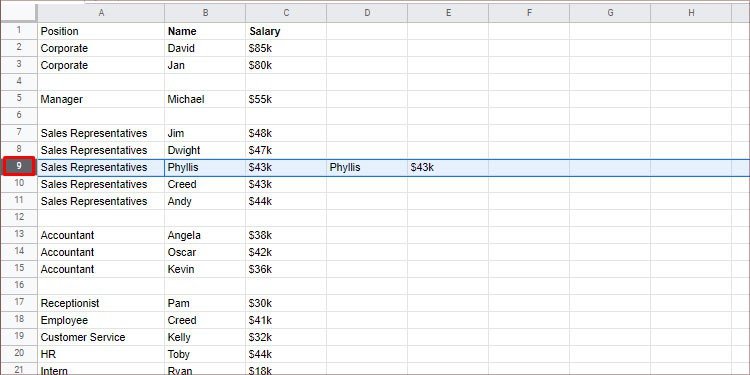Select column A header
Screen dimensions: 750x375
tap(101, 13)
